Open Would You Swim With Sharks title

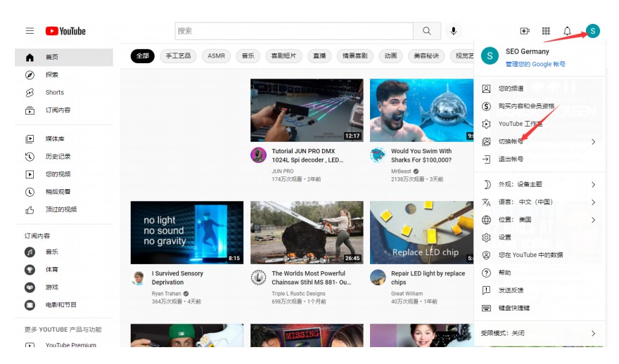point(421,155)
